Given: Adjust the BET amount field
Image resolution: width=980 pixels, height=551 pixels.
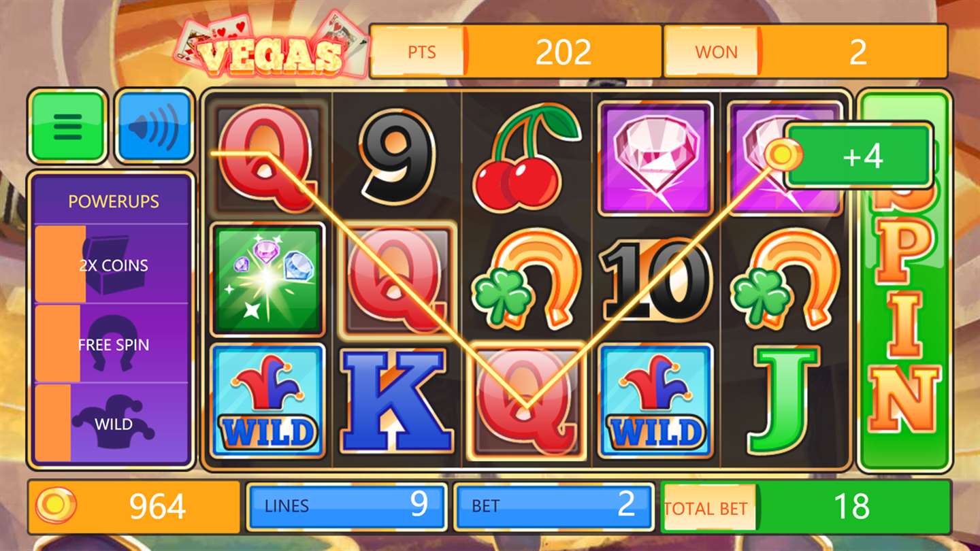Looking at the screenshot, I should [553, 506].
